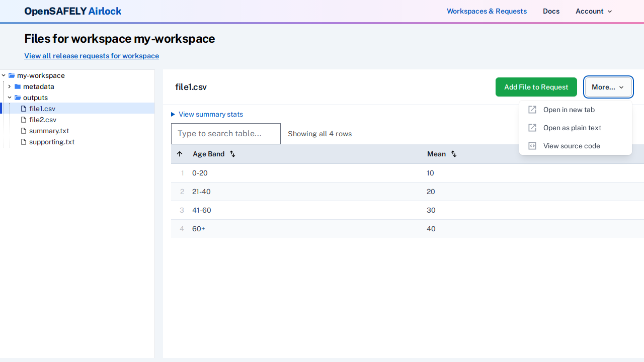Click the file icon next to summary.txt

pos(23,131)
